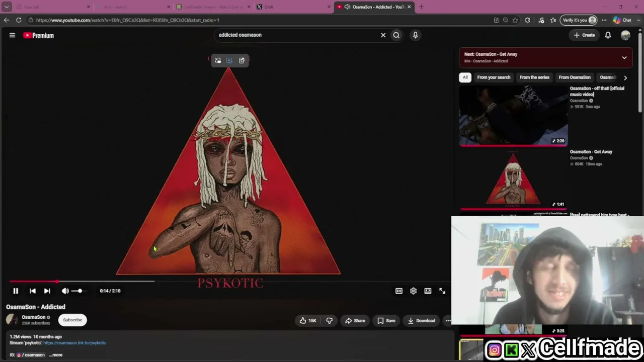This screenshot has width=644, height=362.
Task: Open the YouTube guide hamburger menu
Action: tap(12, 35)
